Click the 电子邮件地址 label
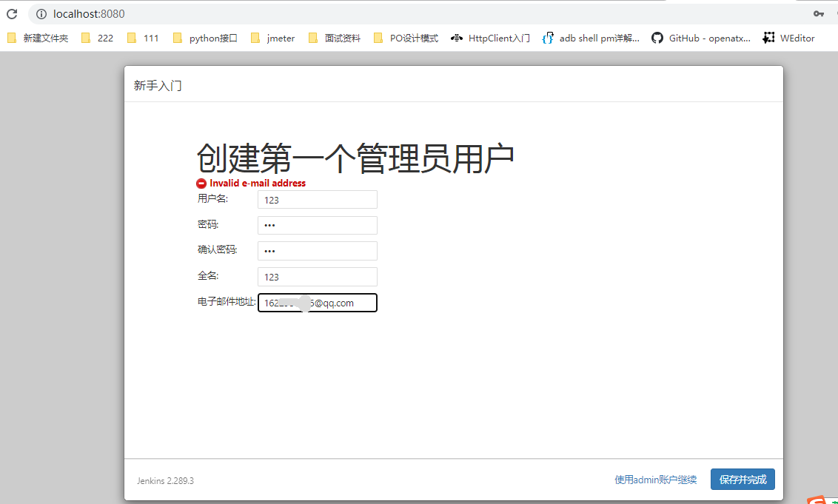This screenshot has height=504, width=838. (227, 301)
